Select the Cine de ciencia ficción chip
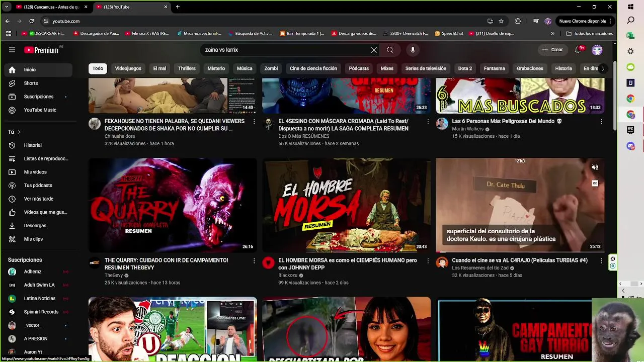Screen dimensions: 644x362 tap(313, 68)
